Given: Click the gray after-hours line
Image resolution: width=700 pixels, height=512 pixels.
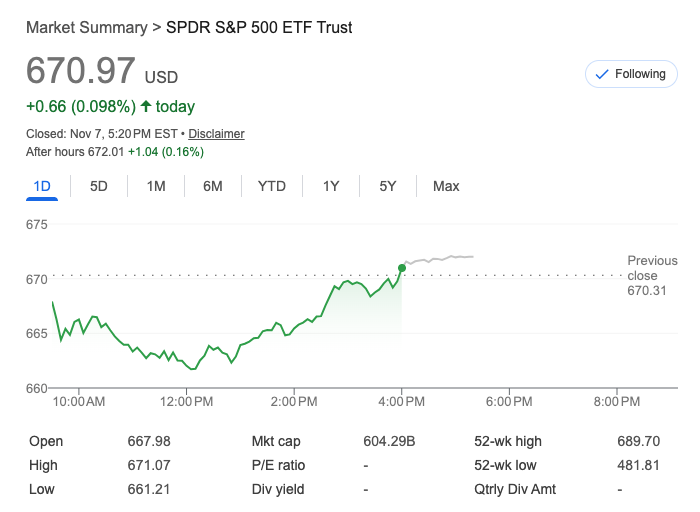Looking at the screenshot, I should (440, 258).
